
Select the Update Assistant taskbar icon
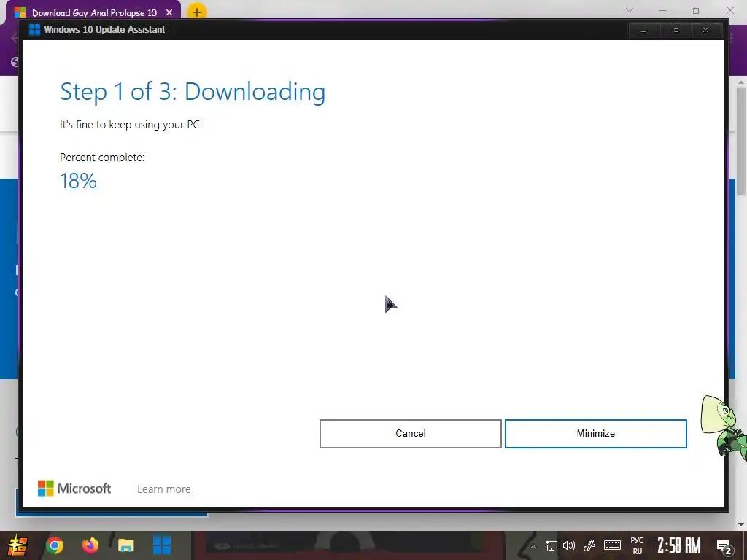[x=162, y=545]
